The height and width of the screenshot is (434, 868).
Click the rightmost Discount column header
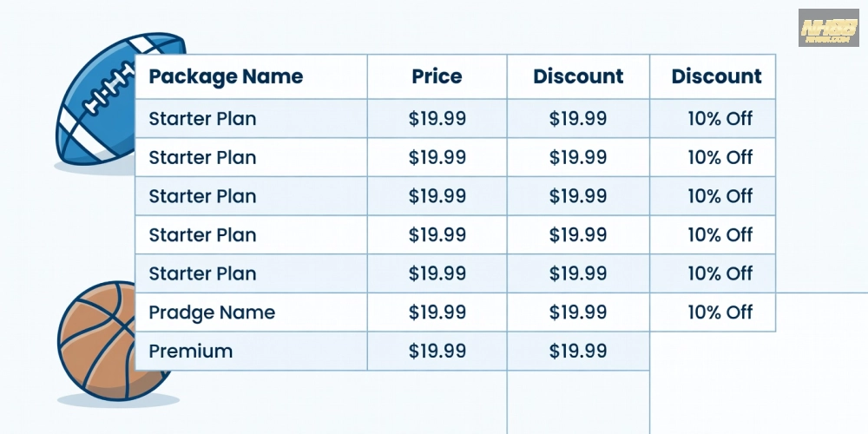716,76
